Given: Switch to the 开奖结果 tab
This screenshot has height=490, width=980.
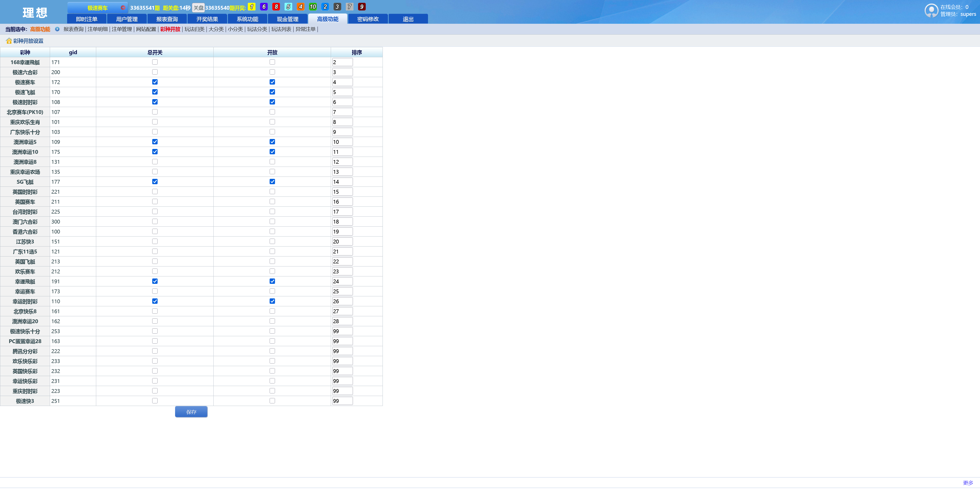Looking at the screenshot, I should 207,19.
